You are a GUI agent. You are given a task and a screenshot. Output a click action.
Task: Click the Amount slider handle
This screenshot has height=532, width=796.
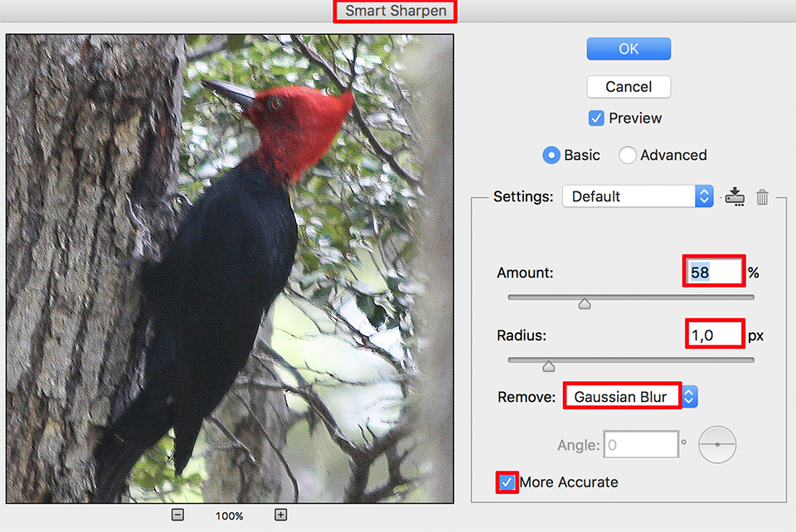[585, 304]
